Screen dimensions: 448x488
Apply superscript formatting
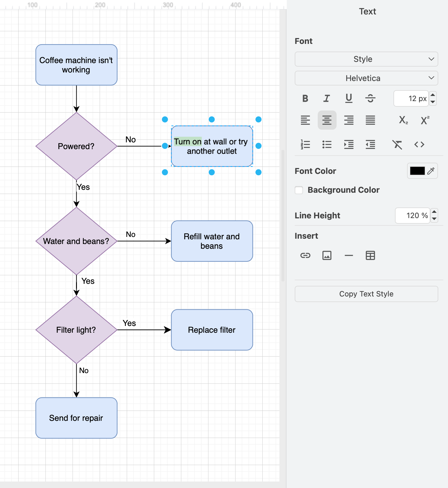425,120
